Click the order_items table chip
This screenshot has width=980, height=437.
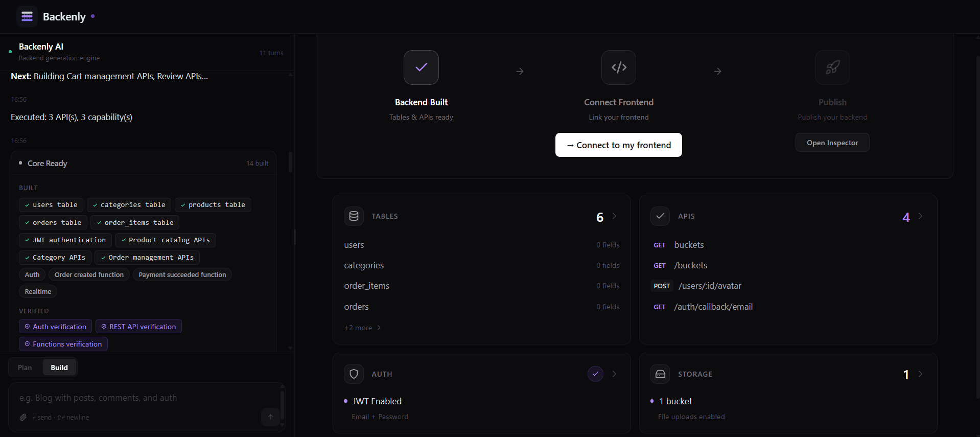(x=135, y=223)
